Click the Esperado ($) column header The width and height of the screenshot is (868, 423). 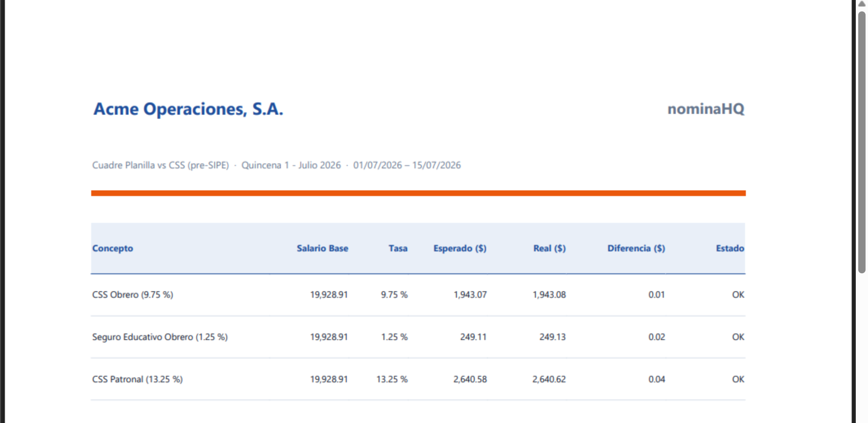(x=460, y=249)
